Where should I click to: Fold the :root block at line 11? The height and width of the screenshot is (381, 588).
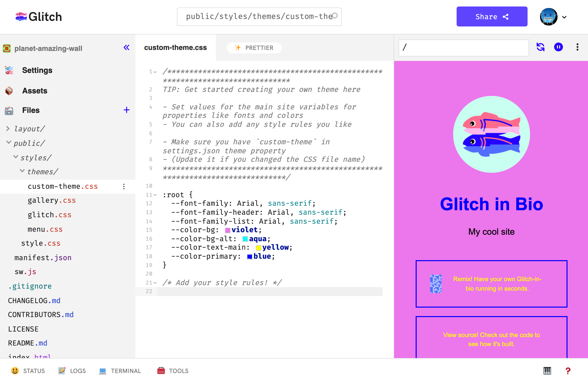click(x=155, y=195)
